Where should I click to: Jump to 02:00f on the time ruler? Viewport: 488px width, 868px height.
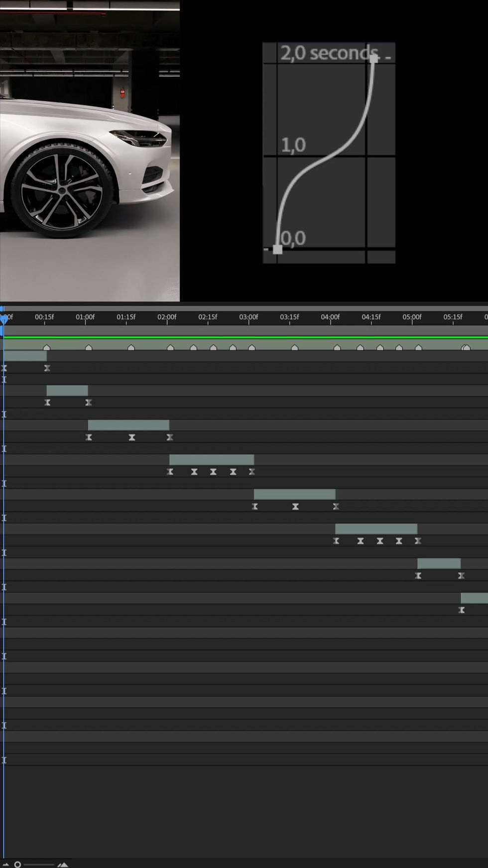tap(167, 317)
